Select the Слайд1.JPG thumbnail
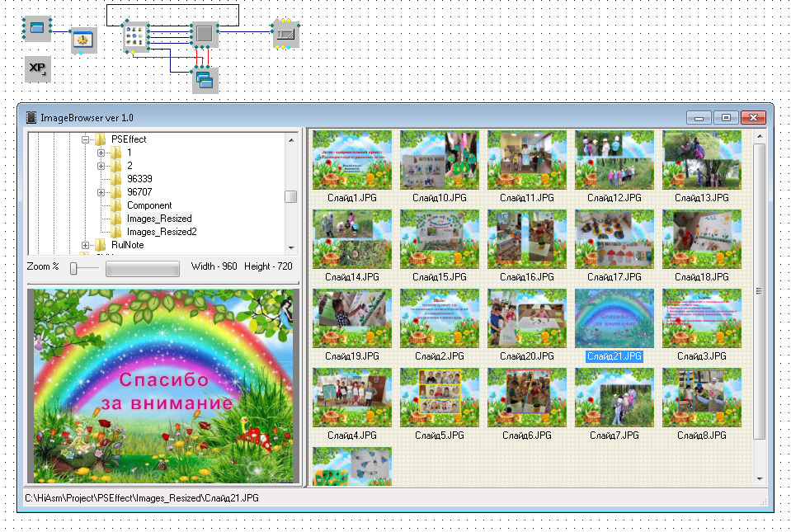Image resolution: width=791 pixels, height=532 pixels. tap(352, 160)
